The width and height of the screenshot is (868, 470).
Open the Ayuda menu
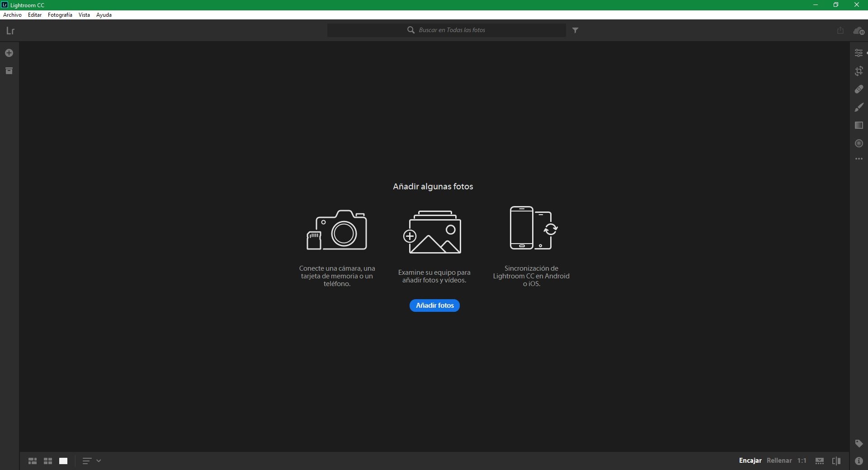click(x=104, y=15)
